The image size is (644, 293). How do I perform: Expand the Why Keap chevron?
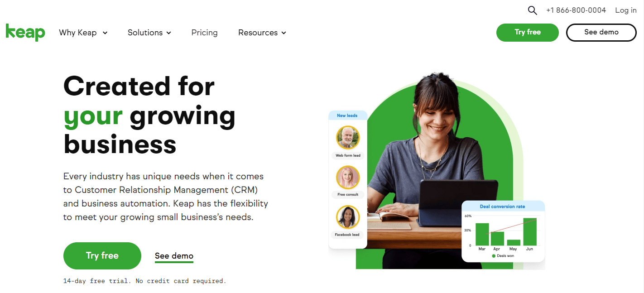[105, 33]
